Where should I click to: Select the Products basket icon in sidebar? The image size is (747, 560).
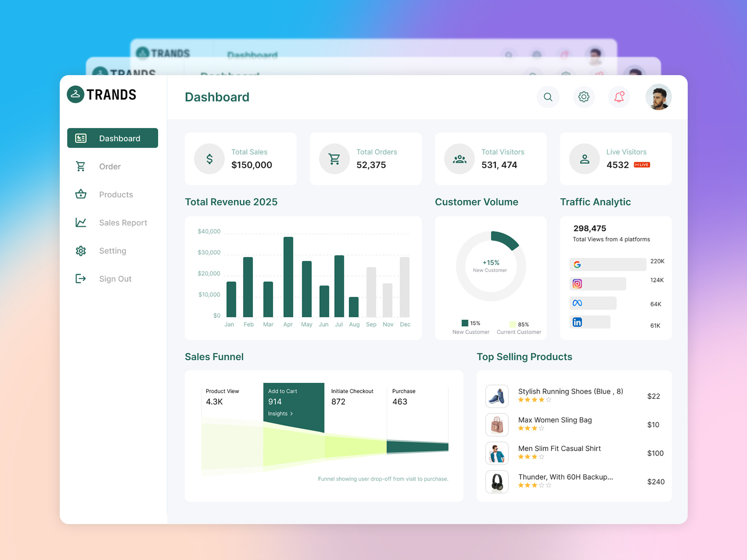pyautogui.click(x=80, y=195)
